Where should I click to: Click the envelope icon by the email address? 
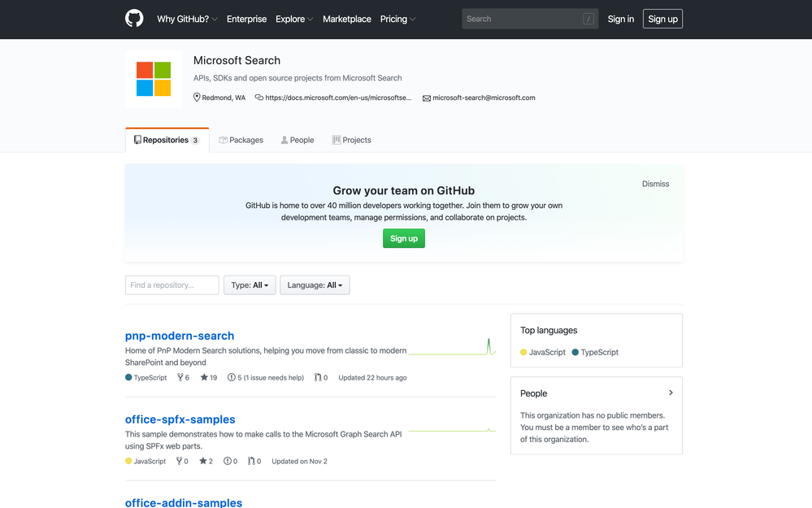coord(427,98)
